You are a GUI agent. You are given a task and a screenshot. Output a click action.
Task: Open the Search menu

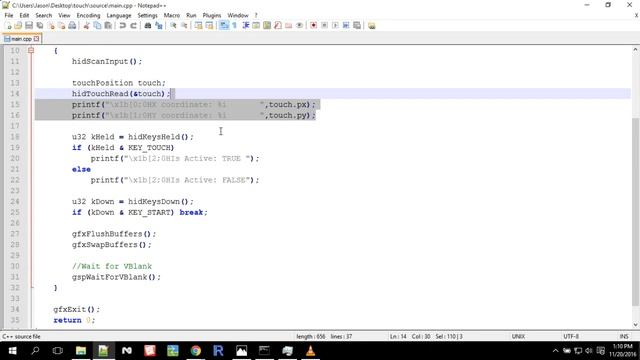[x=44, y=15]
